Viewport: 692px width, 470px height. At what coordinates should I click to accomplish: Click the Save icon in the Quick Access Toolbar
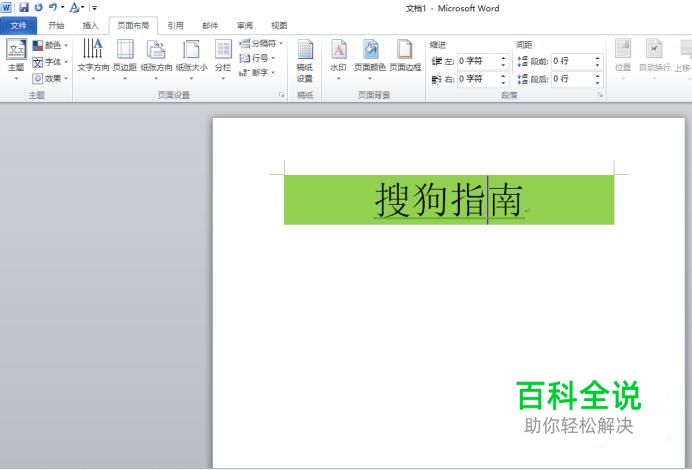tap(23, 7)
